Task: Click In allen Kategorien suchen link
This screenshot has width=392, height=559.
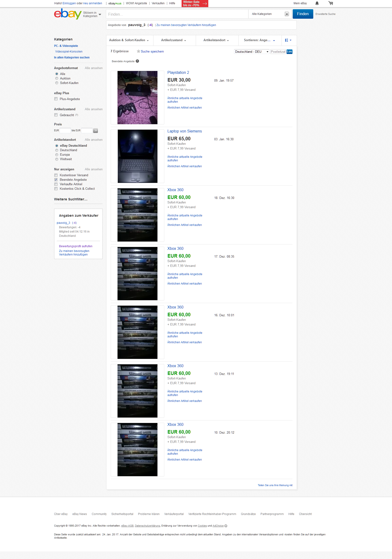Action: (x=72, y=57)
